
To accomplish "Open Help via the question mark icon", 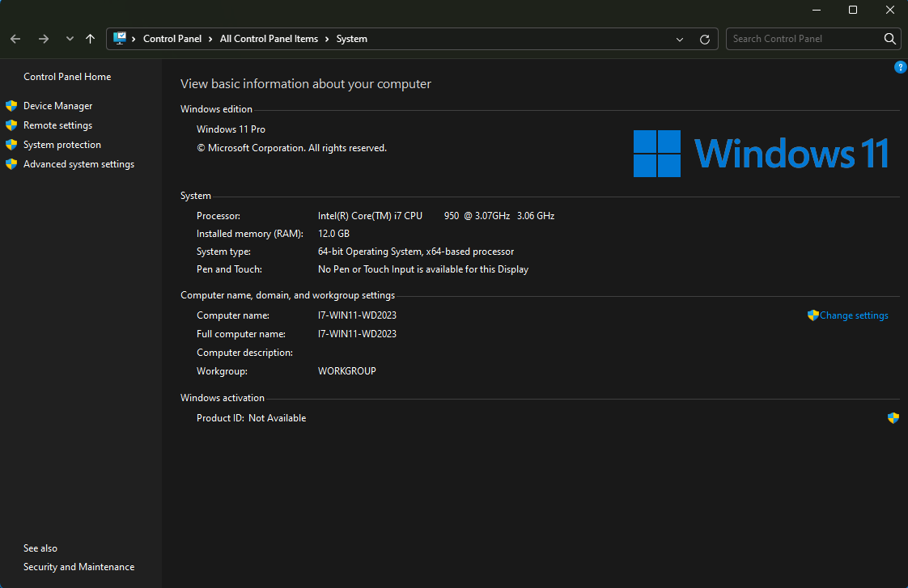I will 900,67.
